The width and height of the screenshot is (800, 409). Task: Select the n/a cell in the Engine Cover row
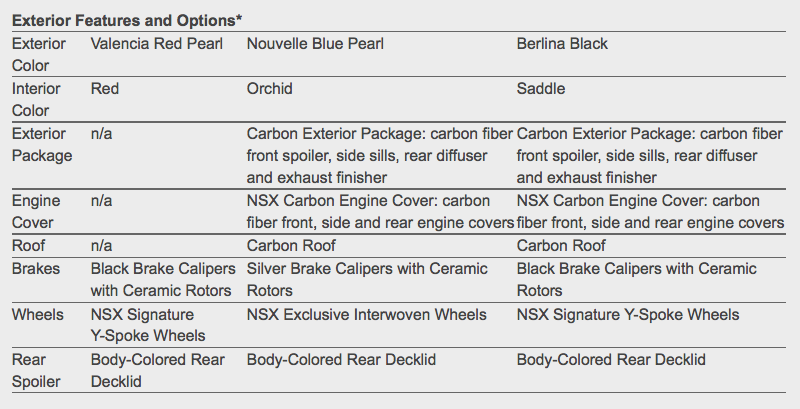(x=101, y=200)
